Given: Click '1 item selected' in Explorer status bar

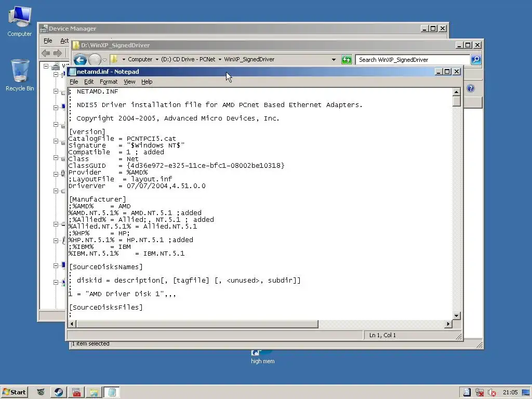Looking at the screenshot, I should pyautogui.click(x=90, y=344).
